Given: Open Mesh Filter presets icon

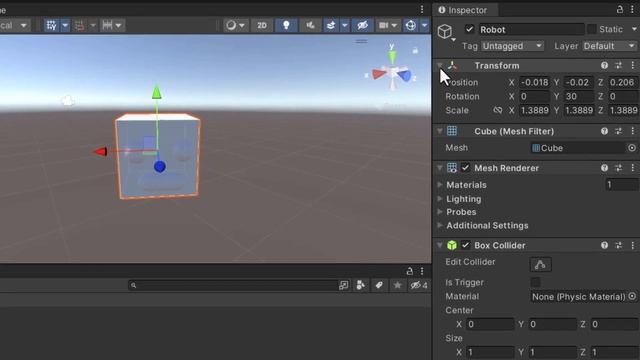Looking at the screenshot, I should click(x=618, y=131).
